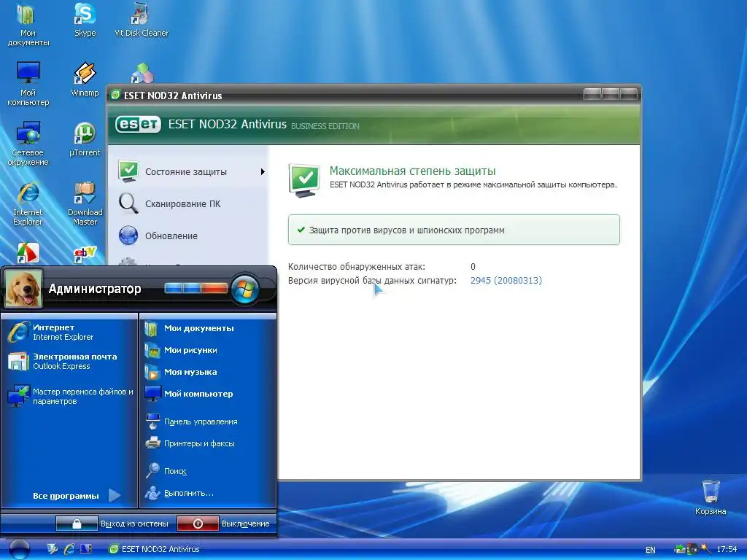
Task: Click Show Desktop quick launch icon
Action: click(52, 549)
